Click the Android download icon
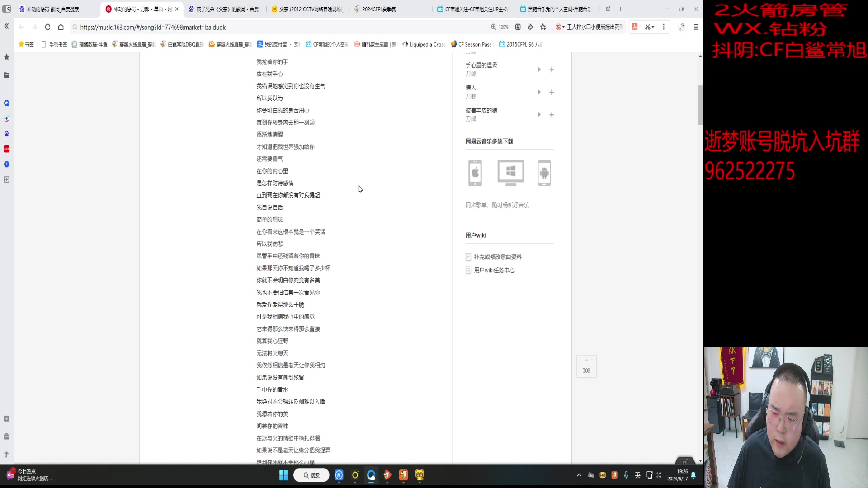Image resolution: width=868 pixels, height=488 pixels. (x=544, y=173)
